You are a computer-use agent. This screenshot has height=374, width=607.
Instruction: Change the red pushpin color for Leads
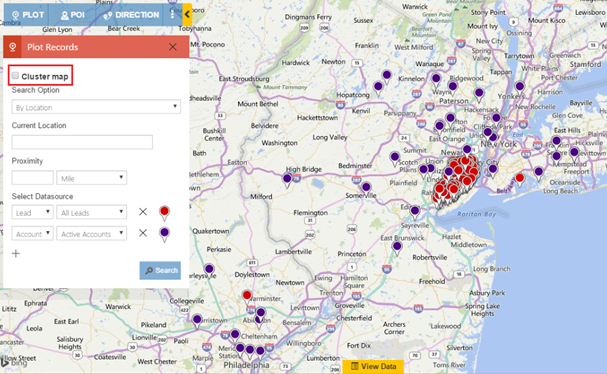tap(164, 213)
